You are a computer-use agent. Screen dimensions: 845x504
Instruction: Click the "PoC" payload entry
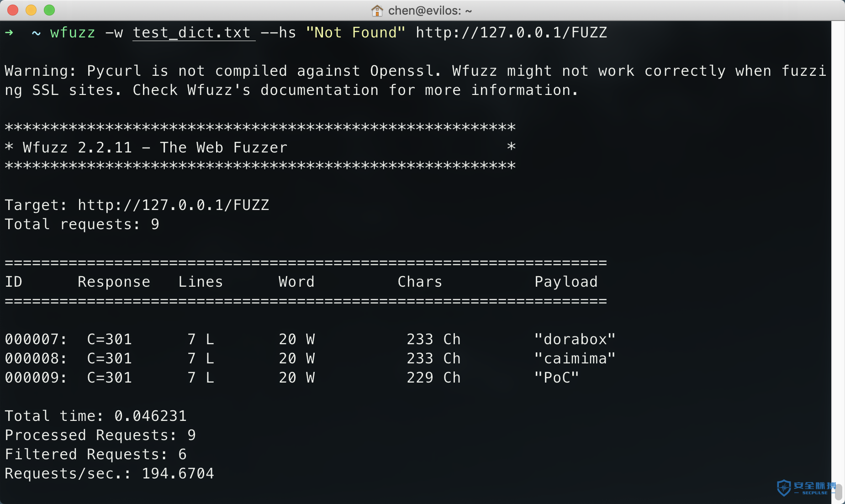click(x=557, y=378)
